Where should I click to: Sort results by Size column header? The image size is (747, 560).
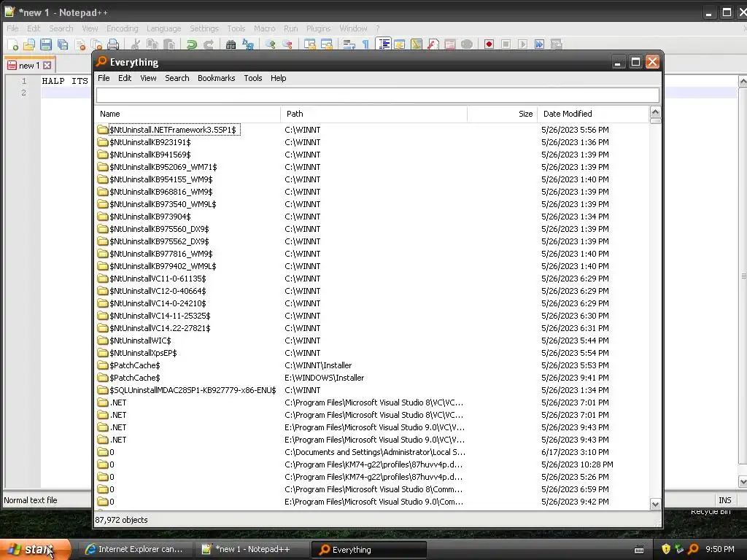pyautogui.click(x=502, y=114)
